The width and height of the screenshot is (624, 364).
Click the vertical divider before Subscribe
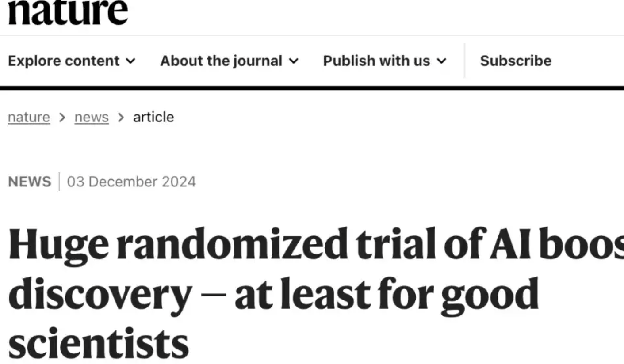pyautogui.click(x=464, y=61)
